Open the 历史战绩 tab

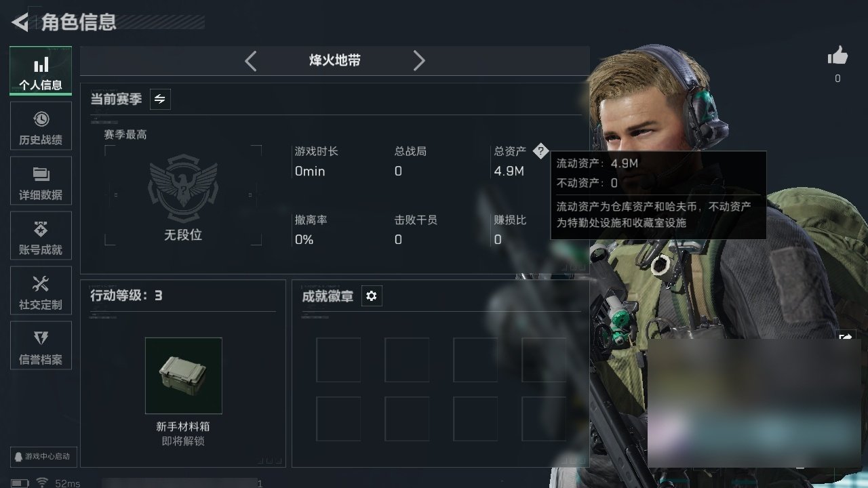click(x=41, y=127)
